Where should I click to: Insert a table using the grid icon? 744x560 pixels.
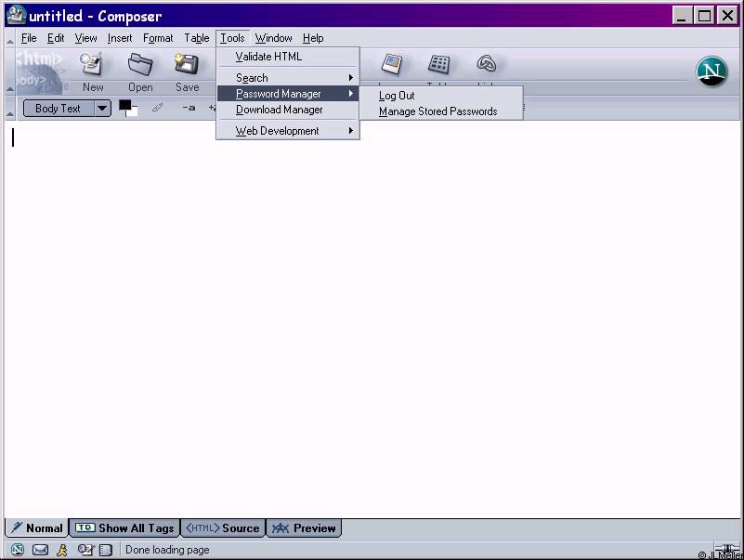tap(439, 64)
